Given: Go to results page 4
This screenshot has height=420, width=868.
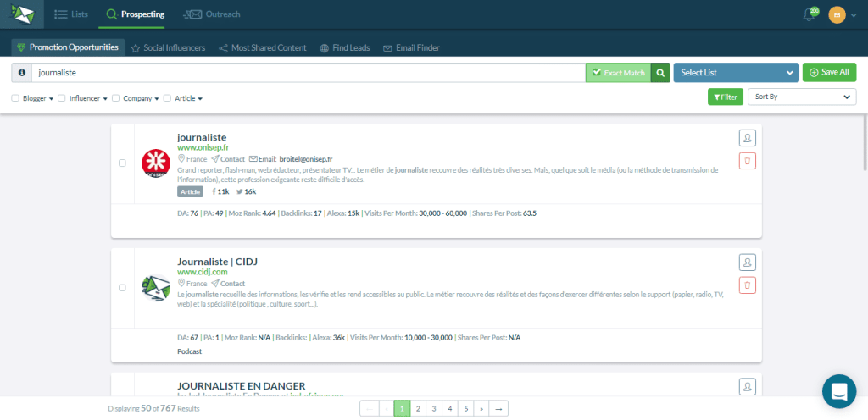Looking at the screenshot, I should tap(450, 409).
